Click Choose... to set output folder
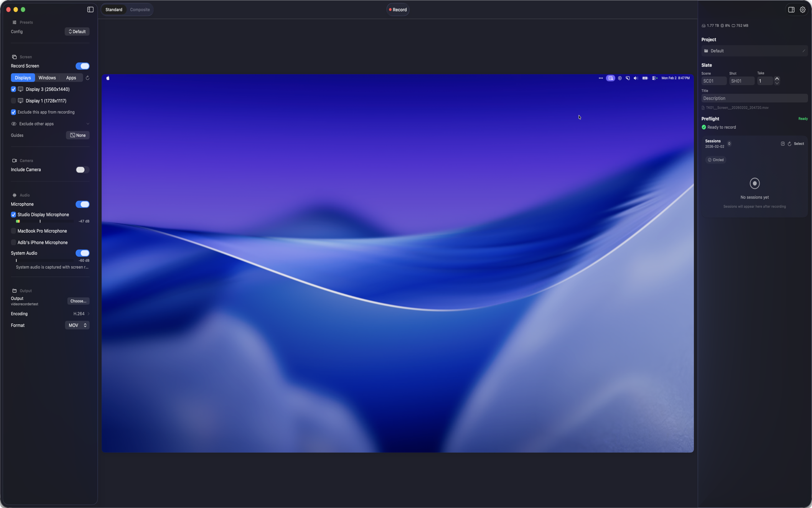The image size is (812, 508). point(78,301)
